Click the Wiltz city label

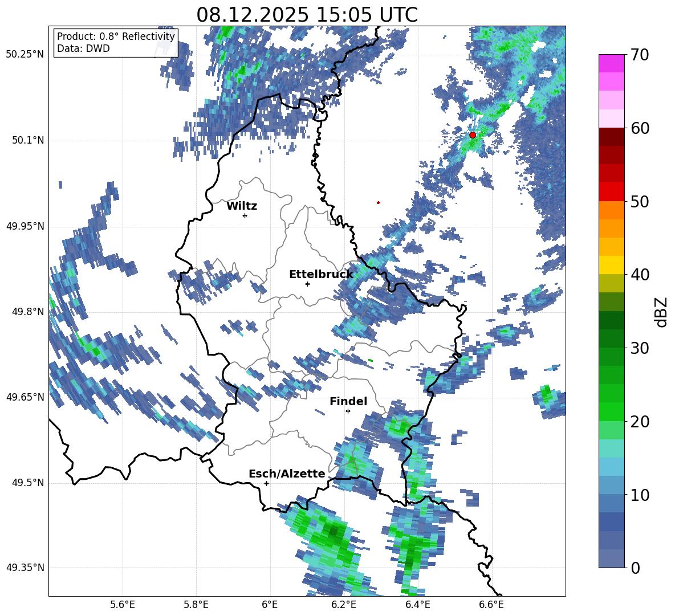pos(242,206)
